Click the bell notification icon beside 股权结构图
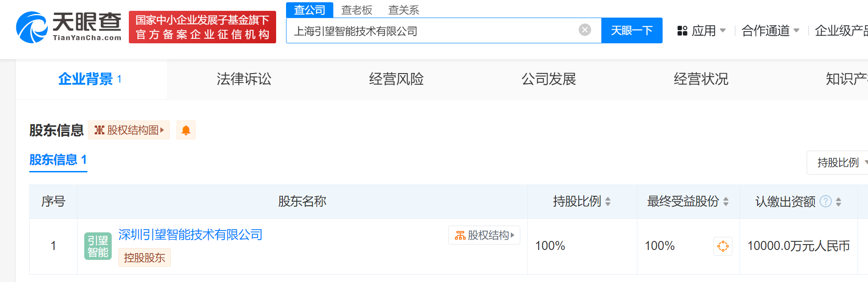Screen dimensions: 868x282 tap(186, 129)
